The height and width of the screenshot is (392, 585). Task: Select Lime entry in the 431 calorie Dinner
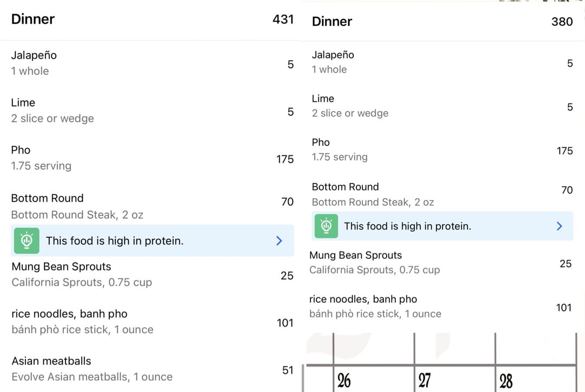tap(151, 110)
